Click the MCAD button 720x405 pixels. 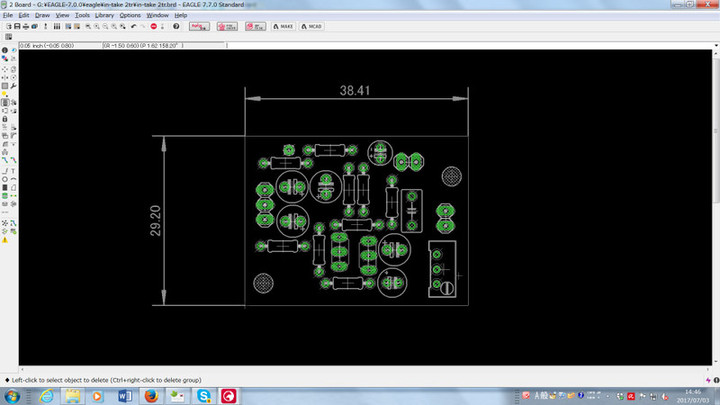click(x=313, y=27)
